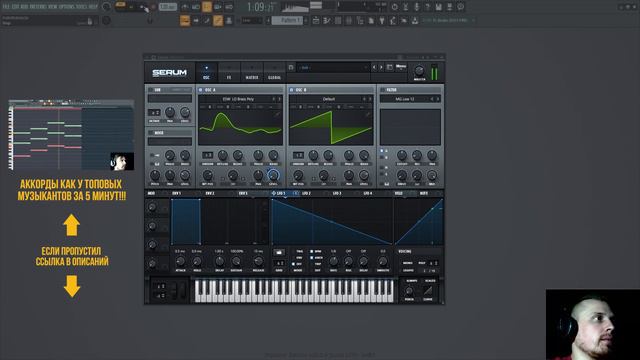This screenshot has width=640, height=360.
Task: Click the OSC B wavetable edit pencil
Action: pyautogui.click(x=368, y=115)
